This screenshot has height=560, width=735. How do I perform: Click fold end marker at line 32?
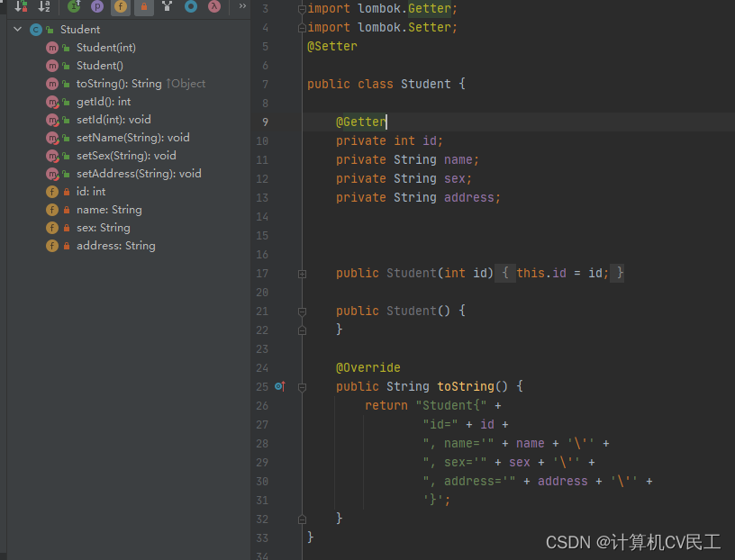(303, 519)
